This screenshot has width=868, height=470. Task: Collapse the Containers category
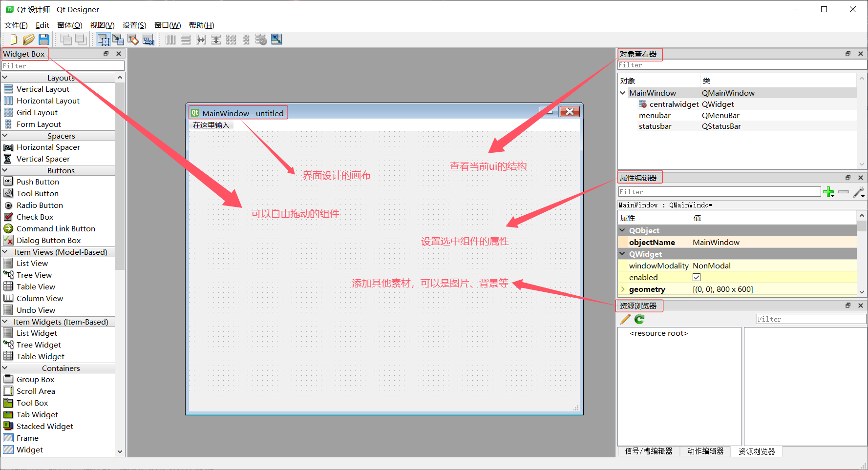coord(5,368)
